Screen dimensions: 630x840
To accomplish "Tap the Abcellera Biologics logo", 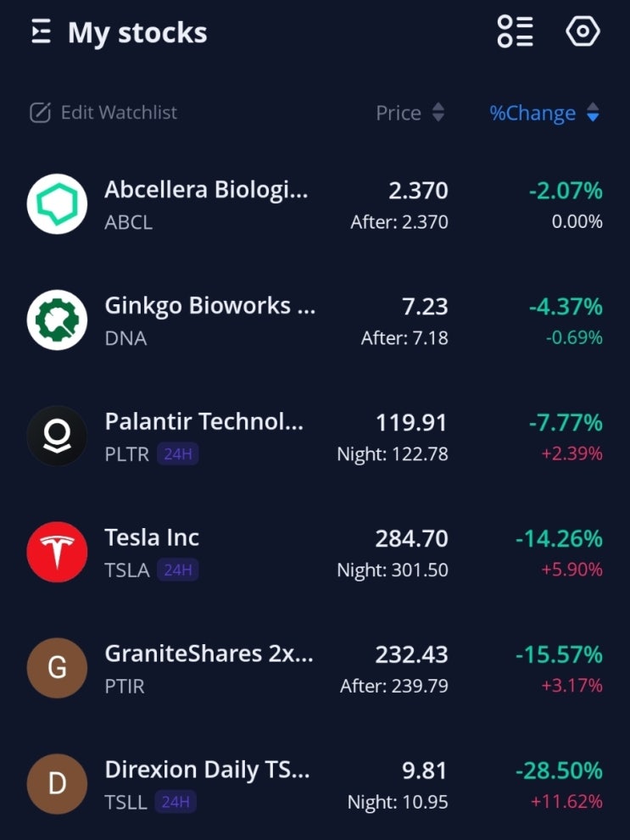I will point(57,204).
